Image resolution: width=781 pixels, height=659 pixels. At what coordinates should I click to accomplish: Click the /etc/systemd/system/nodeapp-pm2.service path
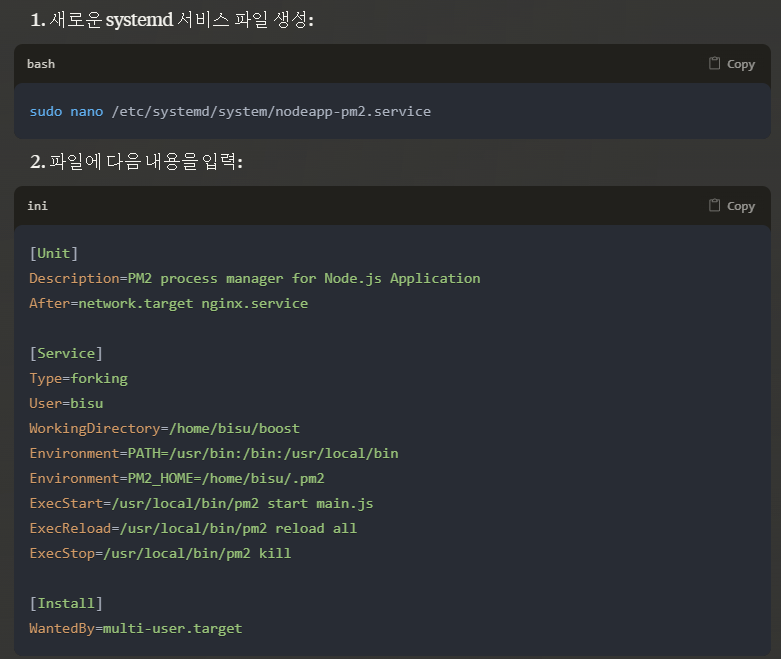[x=271, y=112]
